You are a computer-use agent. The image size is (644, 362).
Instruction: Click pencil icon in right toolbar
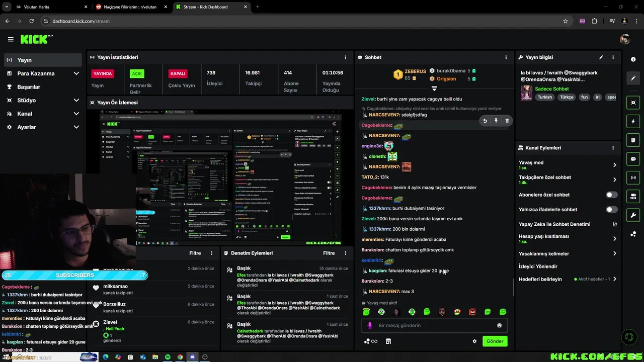coord(633,78)
